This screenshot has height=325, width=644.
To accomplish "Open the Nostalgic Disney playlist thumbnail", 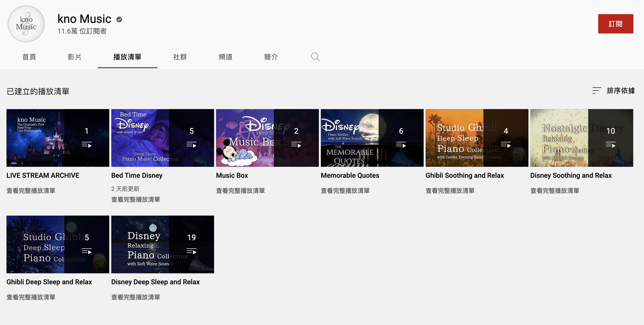I will click(582, 138).
